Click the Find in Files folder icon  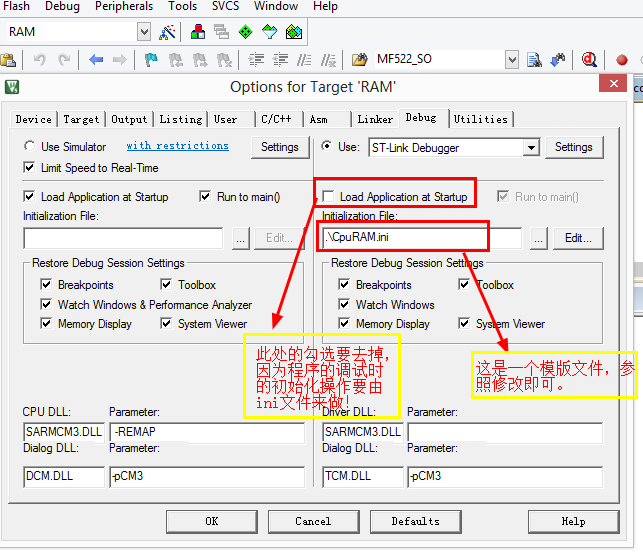pyautogui.click(x=360, y=60)
